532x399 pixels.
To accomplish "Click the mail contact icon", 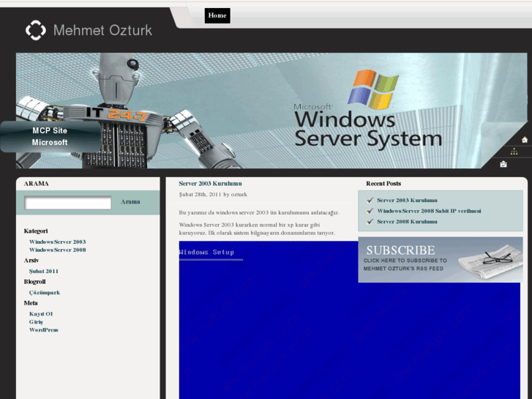I will 503,164.
